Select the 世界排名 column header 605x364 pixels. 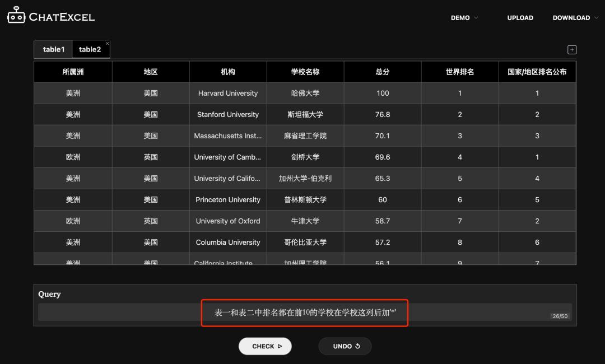coord(459,72)
